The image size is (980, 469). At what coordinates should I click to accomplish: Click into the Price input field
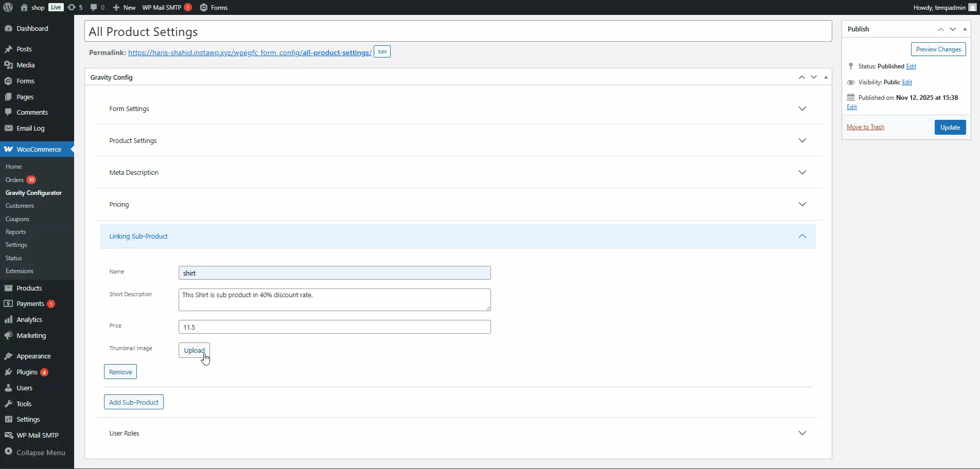point(335,327)
